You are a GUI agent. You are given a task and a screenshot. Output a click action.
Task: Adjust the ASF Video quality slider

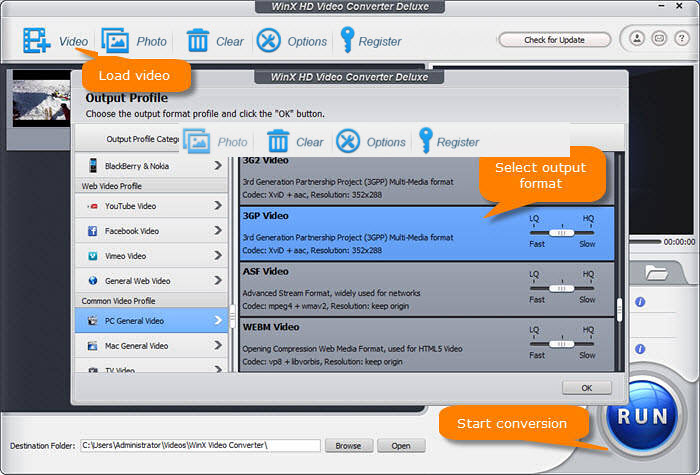pos(562,289)
